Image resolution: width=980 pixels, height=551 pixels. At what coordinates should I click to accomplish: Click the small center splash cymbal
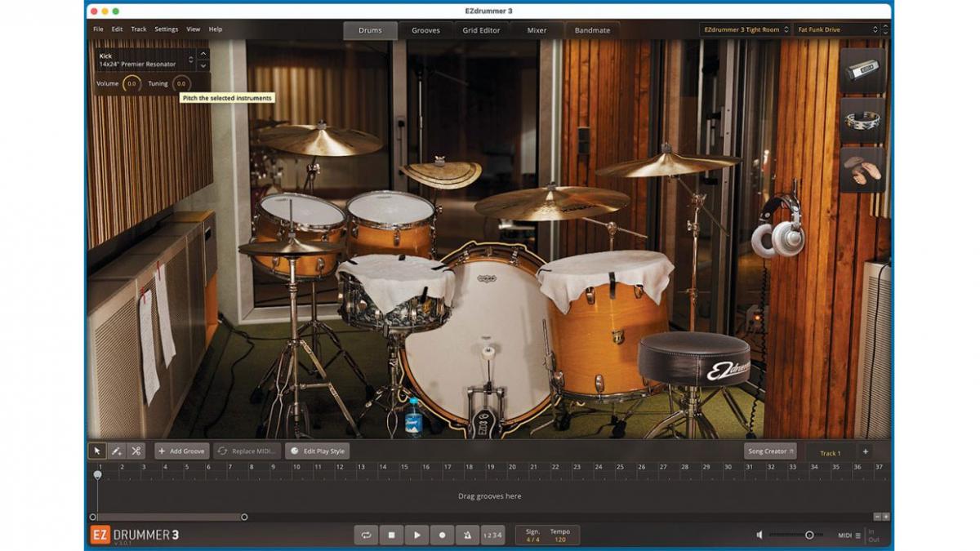441,173
